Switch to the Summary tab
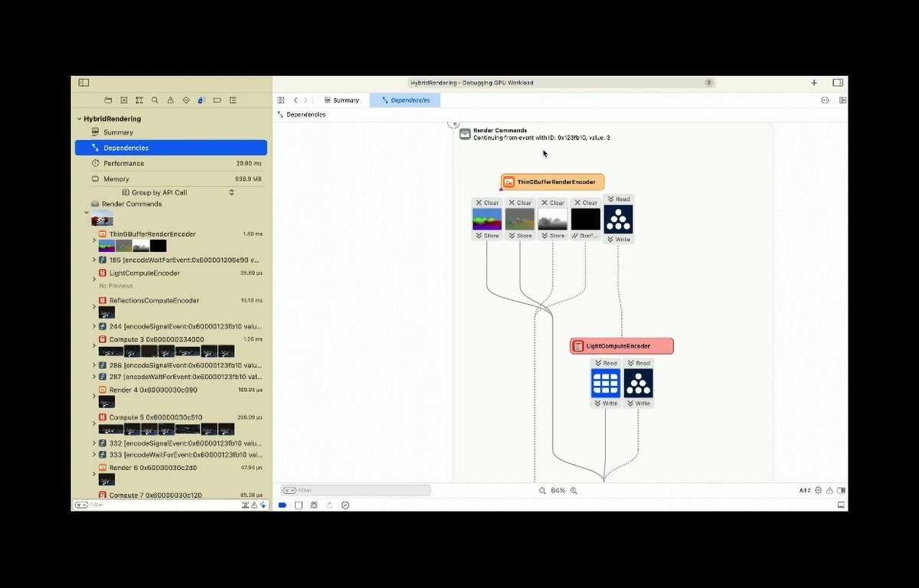919x588 pixels. pyautogui.click(x=342, y=100)
